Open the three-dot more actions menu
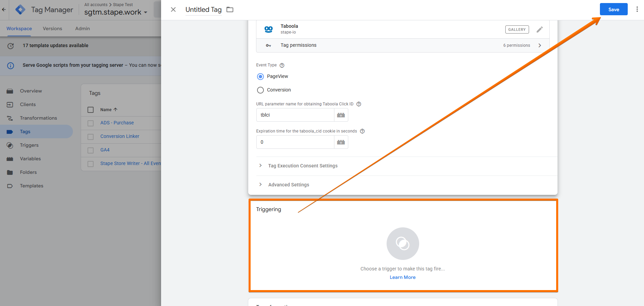Viewport: 644px width, 306px height. point(637,9)
